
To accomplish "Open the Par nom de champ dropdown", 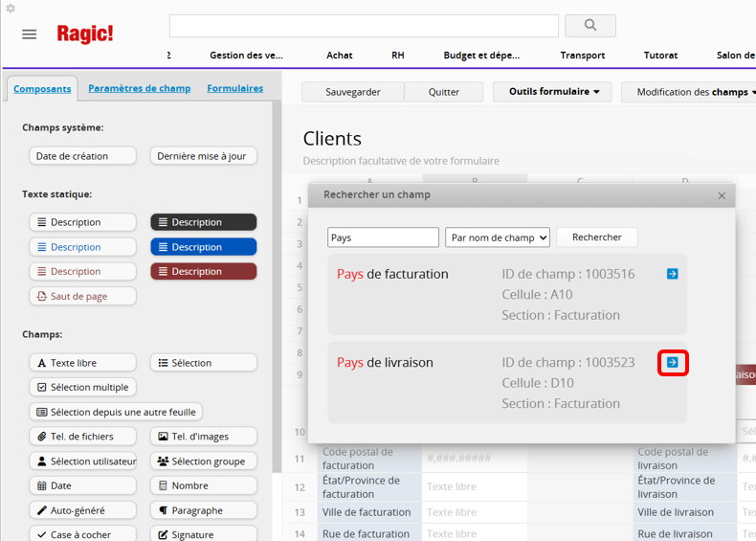I will [x=498, y=237].
